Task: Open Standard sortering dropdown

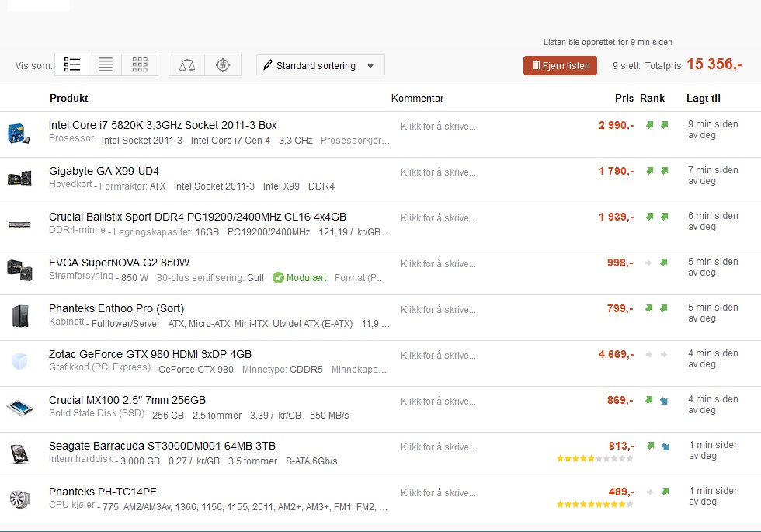Action: [320, 65]
